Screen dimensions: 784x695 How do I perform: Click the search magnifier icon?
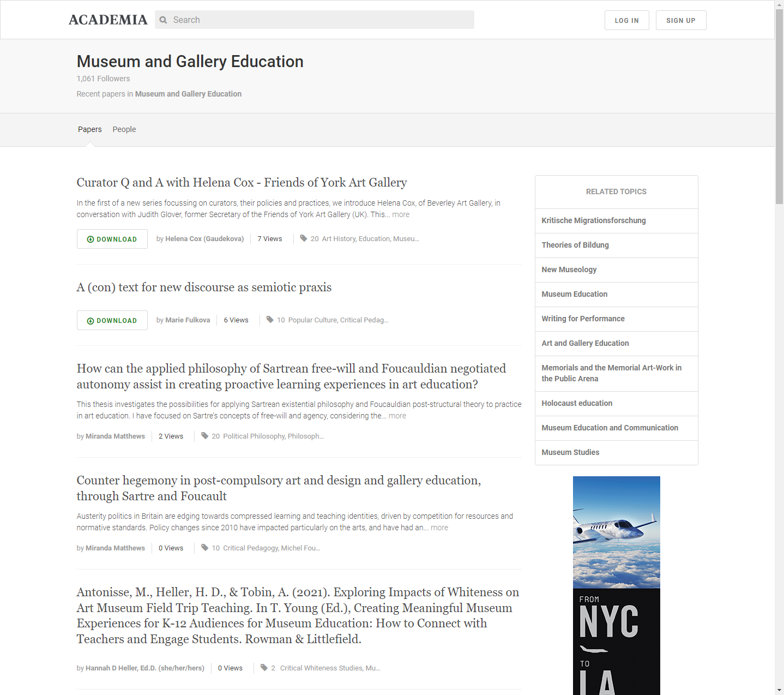[x=163, y=20]
